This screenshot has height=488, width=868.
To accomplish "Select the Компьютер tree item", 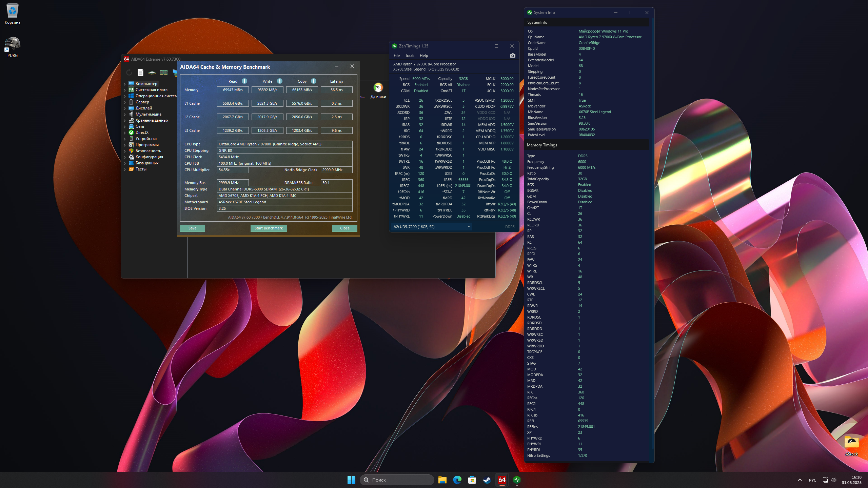I will tap(146, 84).
